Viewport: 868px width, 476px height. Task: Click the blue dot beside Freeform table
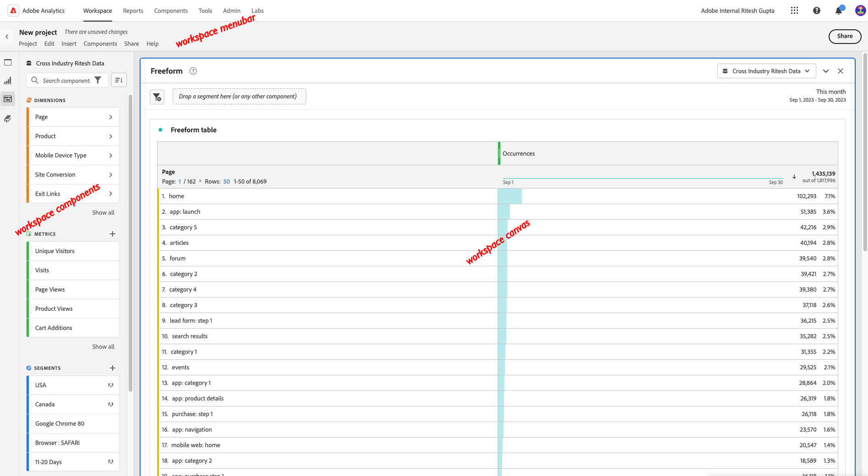[160, 130]
